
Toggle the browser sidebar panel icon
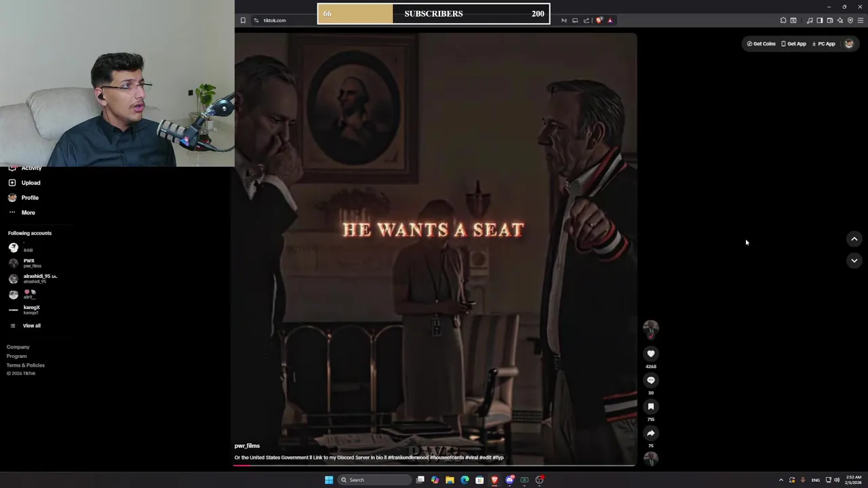[820, 20]
